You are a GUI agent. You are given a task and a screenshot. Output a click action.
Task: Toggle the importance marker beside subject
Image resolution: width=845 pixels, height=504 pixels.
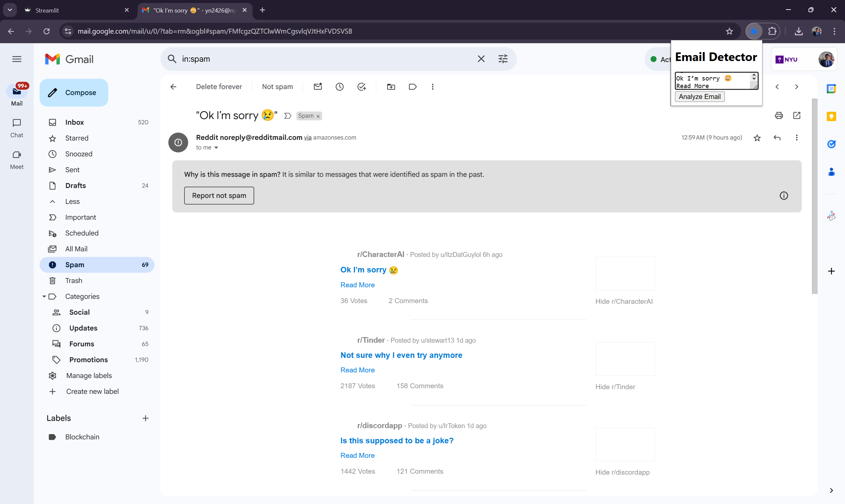point(287,116)
